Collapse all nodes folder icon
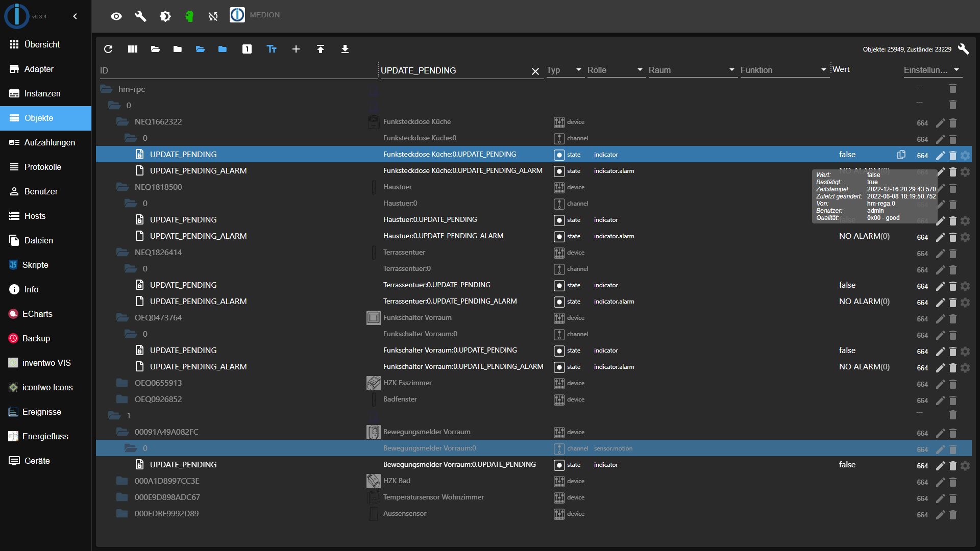 178,49
